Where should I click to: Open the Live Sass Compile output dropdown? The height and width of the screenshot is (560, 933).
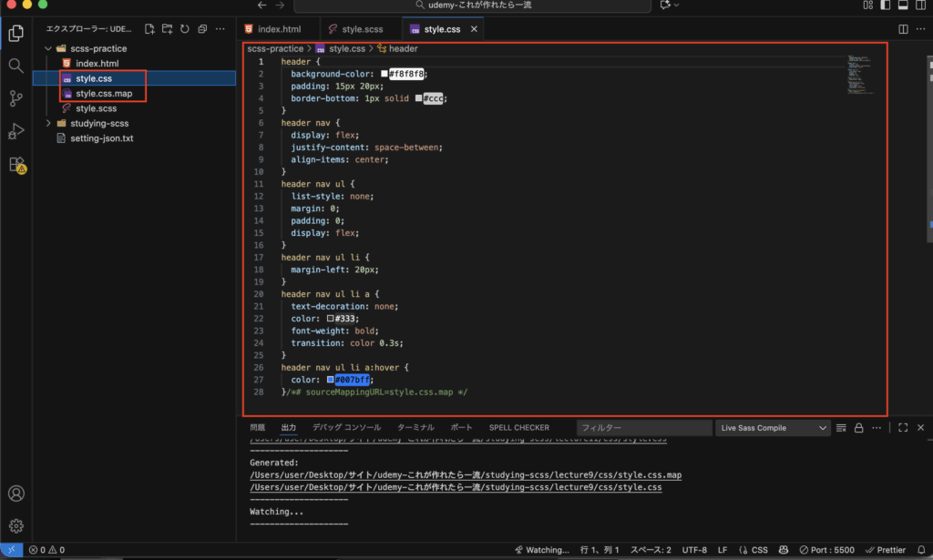(x=773, y=428)
